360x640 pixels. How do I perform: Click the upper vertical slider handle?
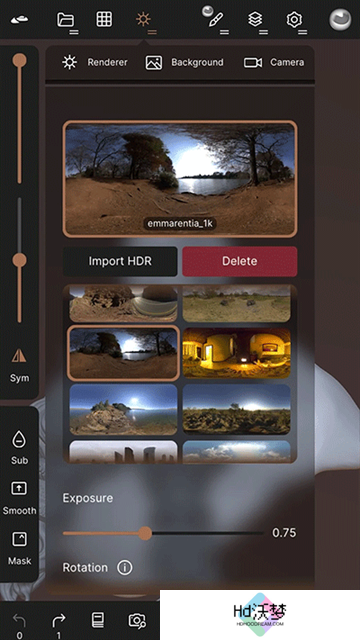pyautogui.click(x=19, y=60)
